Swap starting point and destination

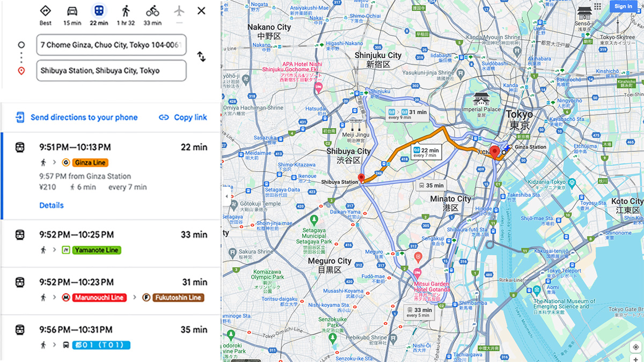[x=201, y=57]
